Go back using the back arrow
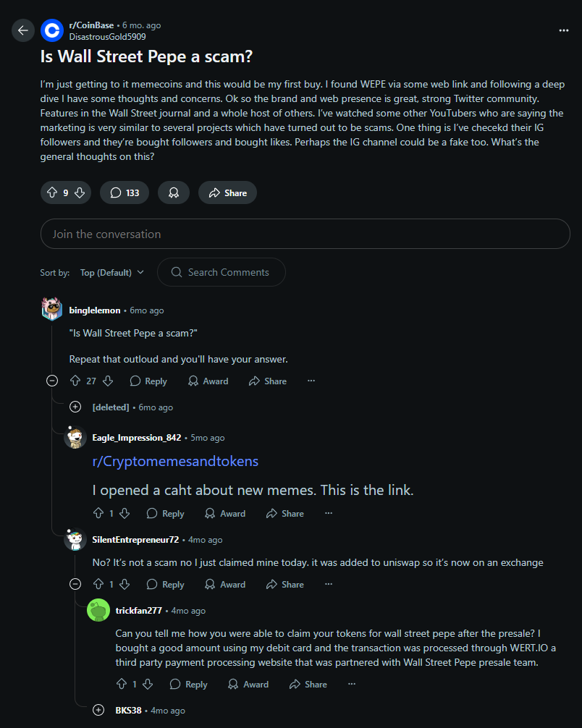Viewport: 582px width, 728px height. 22,30
